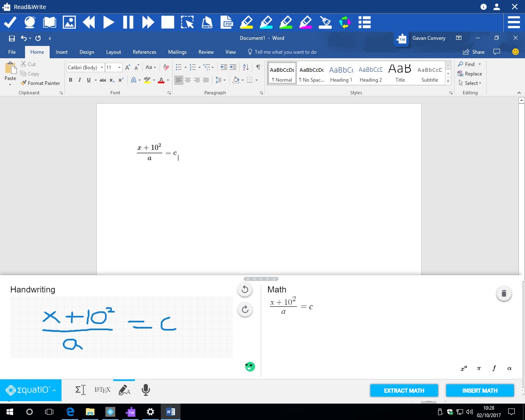Click the Read&Write spell check icon
This screenshot has width=525, height=420.
click(10, 22)
